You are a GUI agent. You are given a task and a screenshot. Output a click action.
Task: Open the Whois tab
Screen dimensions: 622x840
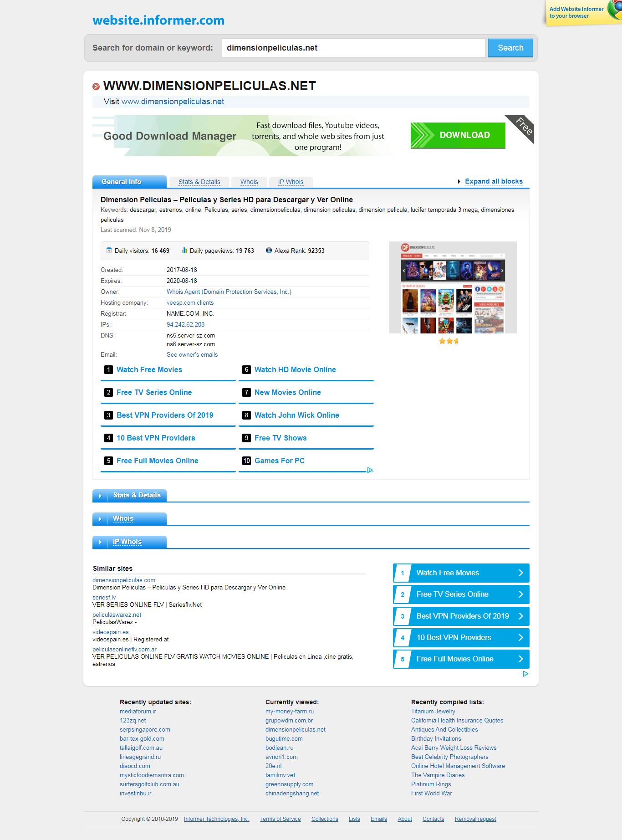pyautogui.click(x=249, y=182)
